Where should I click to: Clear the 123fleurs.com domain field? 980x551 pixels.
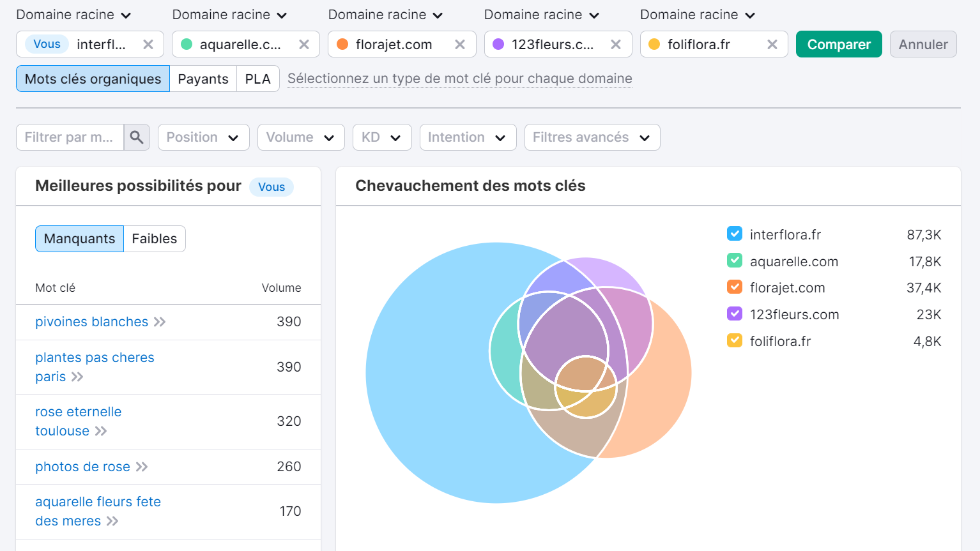[616, 45]
